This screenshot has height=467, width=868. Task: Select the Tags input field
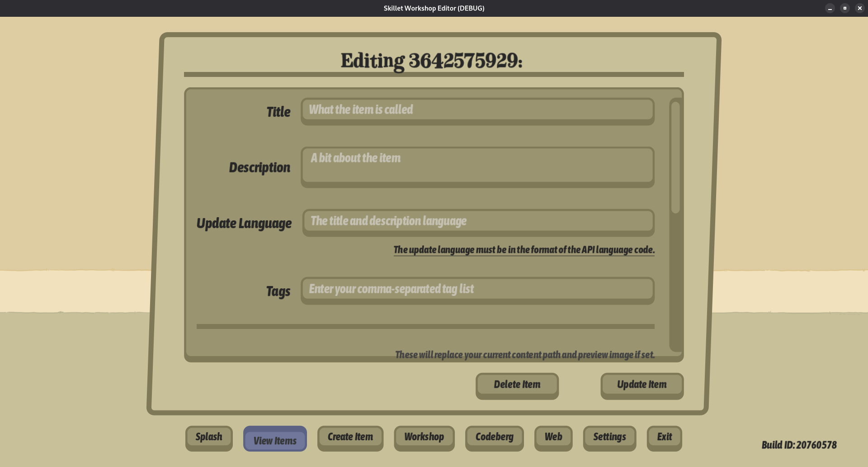pos(477,289)
